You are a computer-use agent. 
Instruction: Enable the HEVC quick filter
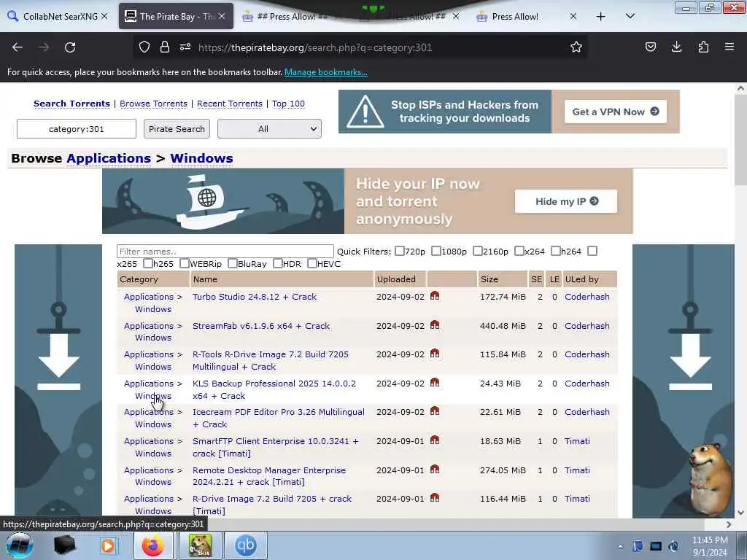(x=312, y=263)
